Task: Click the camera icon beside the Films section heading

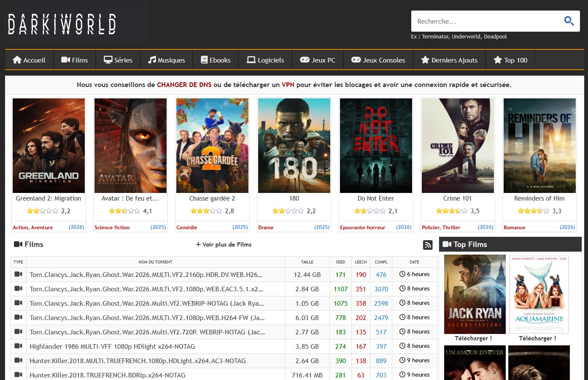Action: pos(18,244)
